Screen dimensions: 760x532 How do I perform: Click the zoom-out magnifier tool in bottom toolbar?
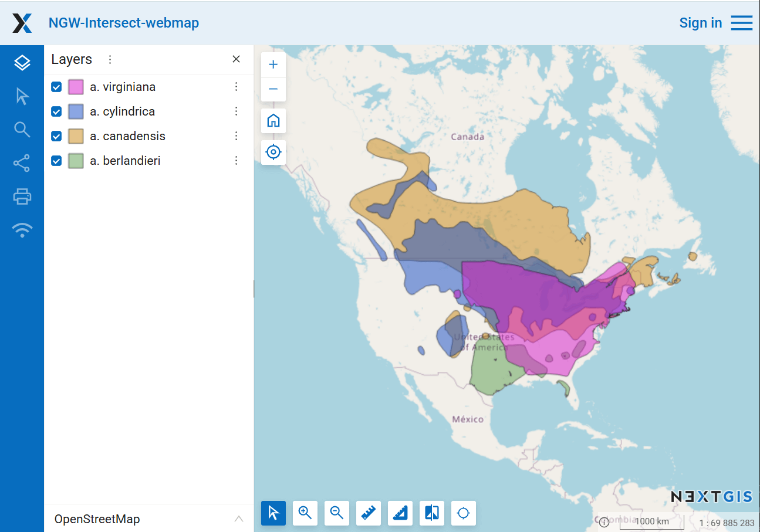[x=337, y=513]
